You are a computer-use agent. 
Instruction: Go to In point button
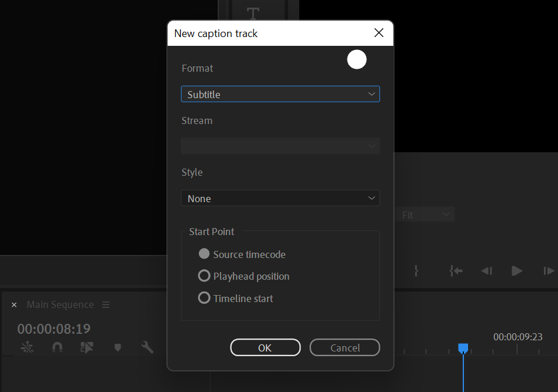point(456,271)
